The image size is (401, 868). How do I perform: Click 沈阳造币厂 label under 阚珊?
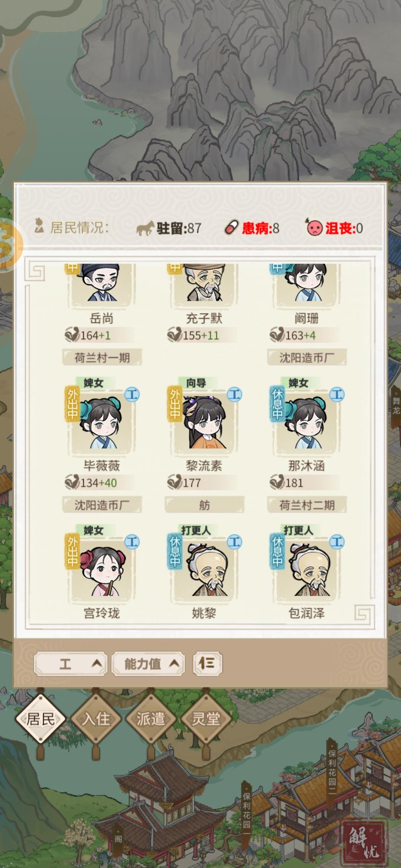[x=307, y=358]
